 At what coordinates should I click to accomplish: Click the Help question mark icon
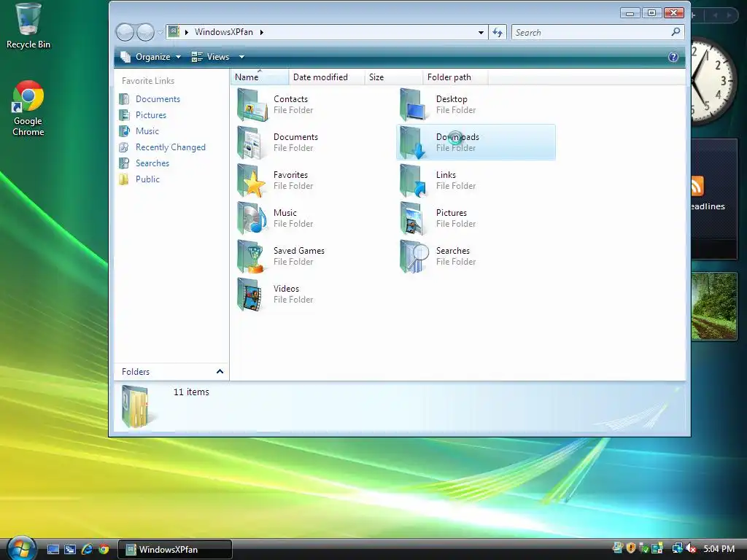tap(673, 57)
